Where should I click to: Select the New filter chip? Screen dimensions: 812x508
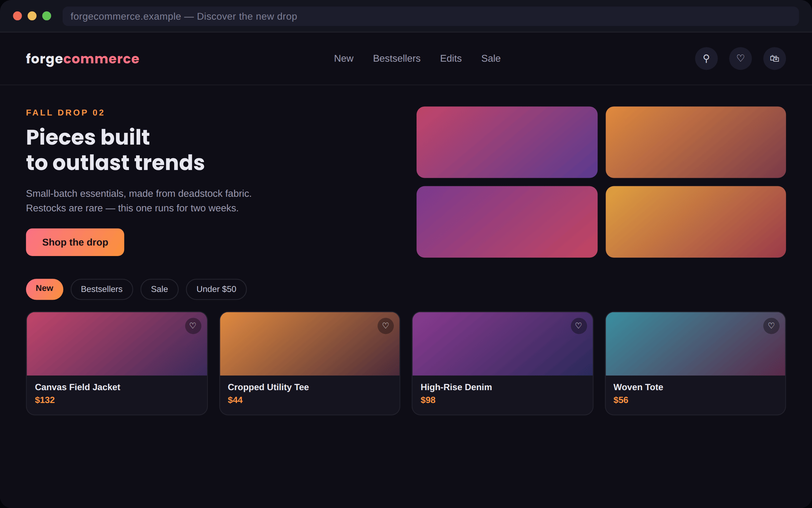coord(45,289)
